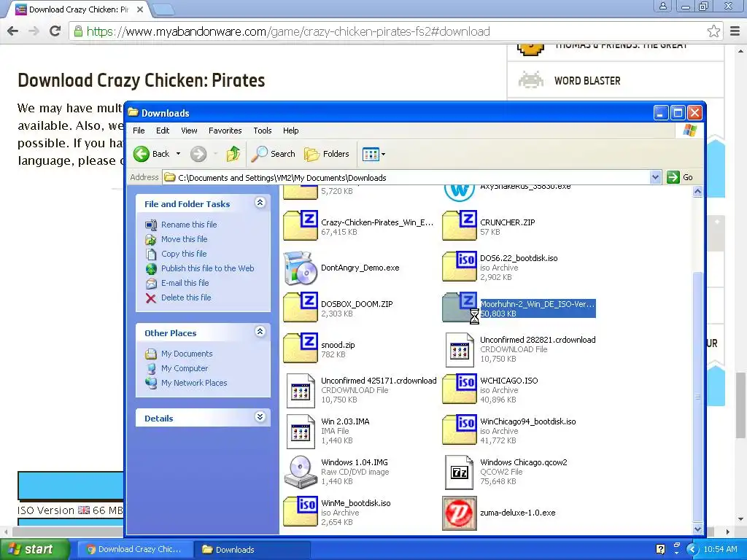The width and height of the screenshot is (747, 560).
Task: Click the Go button beside address bar
Action: [681, 178]
